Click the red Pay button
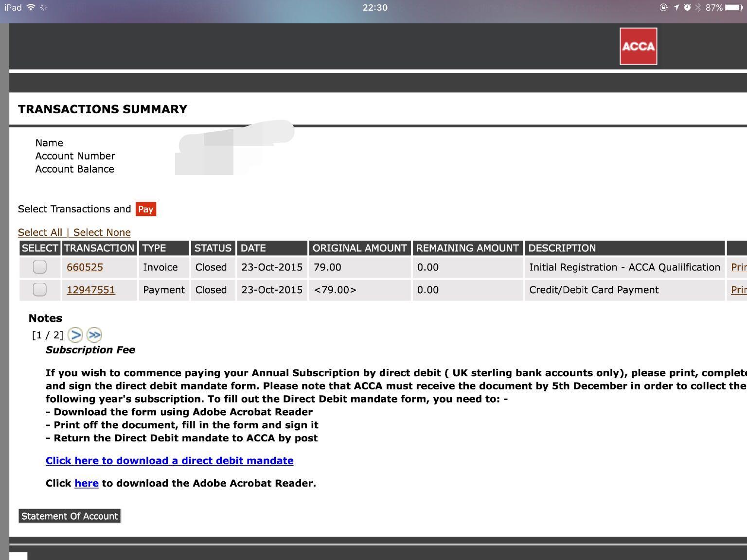747x560 pixels. pyautogui.click(x=145, y=209)
